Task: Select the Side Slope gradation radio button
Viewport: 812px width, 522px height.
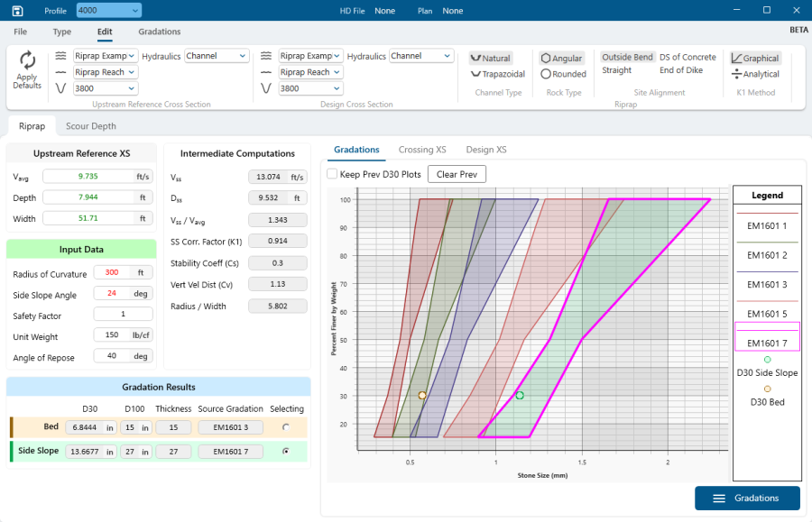Action: (286, 452)
